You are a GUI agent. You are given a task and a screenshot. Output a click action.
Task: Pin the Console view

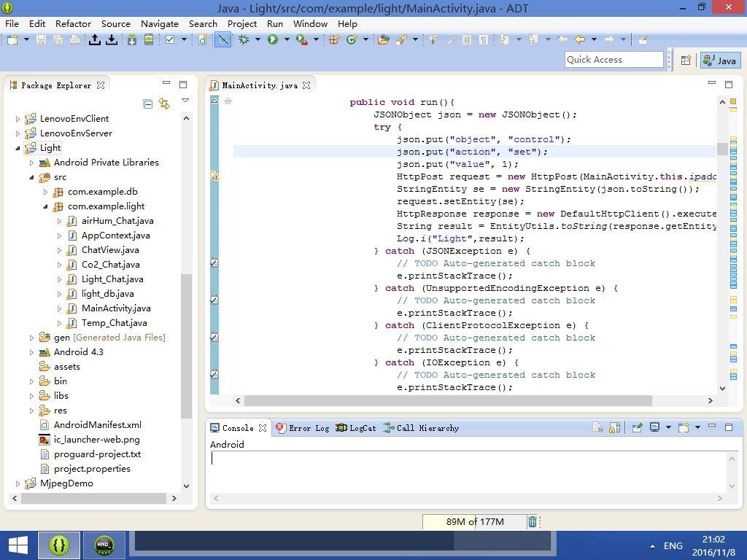(637, 428)
